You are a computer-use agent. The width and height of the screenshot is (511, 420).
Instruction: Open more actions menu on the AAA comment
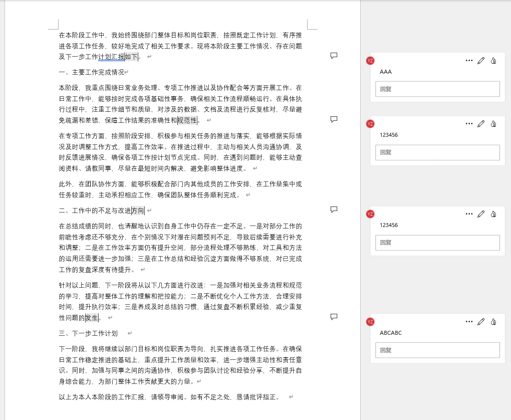(469, 60)
